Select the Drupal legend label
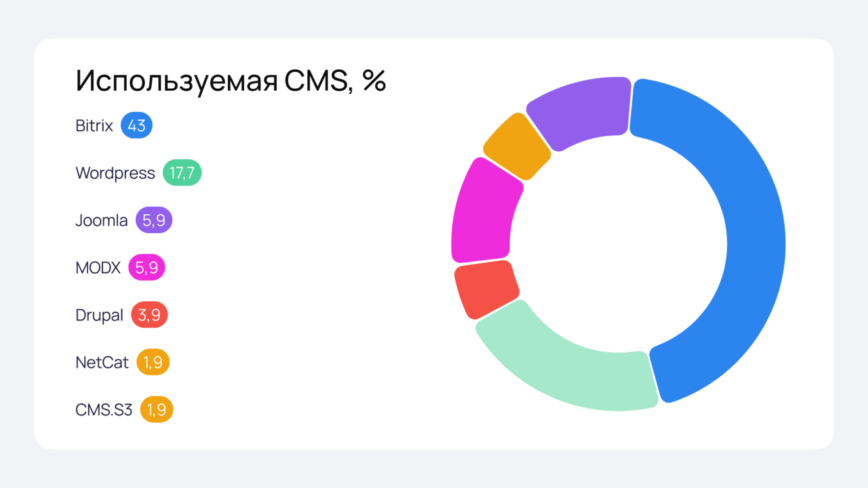868x488 pixels. (x=99, y=316)
